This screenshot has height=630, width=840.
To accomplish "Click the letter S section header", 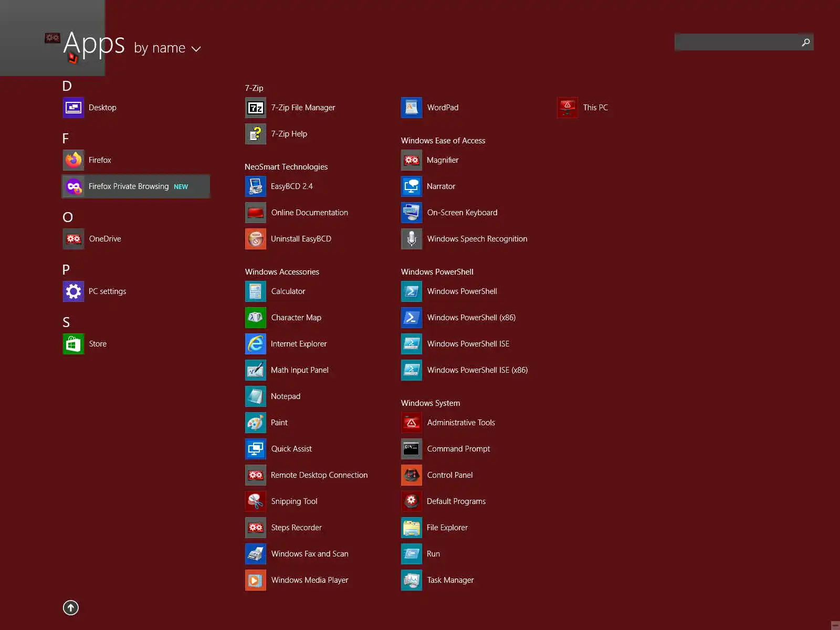I will pyautogui.click(x=66, y=322).
